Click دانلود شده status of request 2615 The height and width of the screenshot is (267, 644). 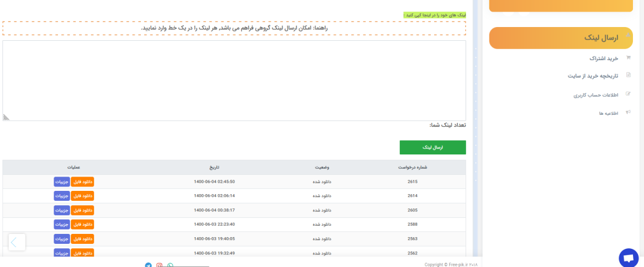click(322, 181)
